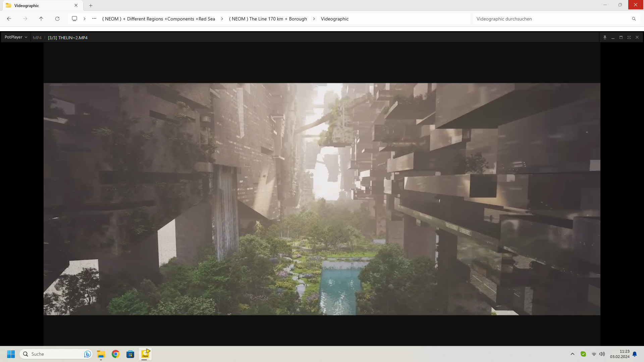644x362 pixels.
Task: Go up one folder level
Action: coord(41,19)
